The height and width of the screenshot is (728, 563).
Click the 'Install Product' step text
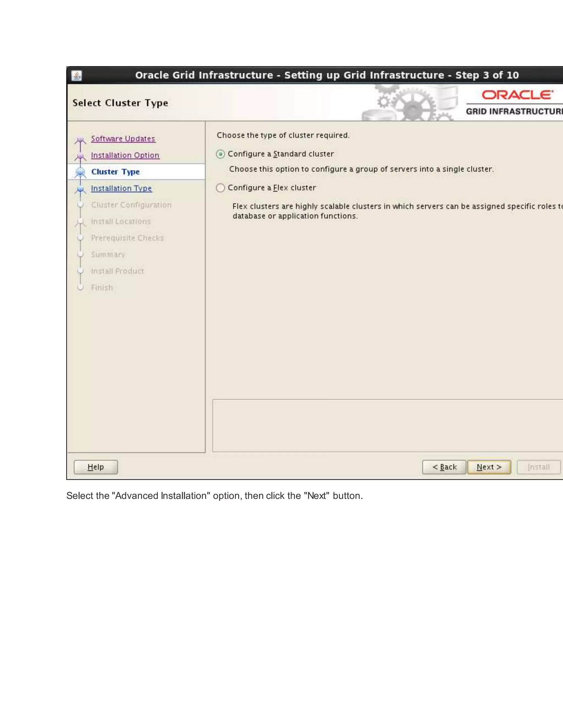point(117,271)
